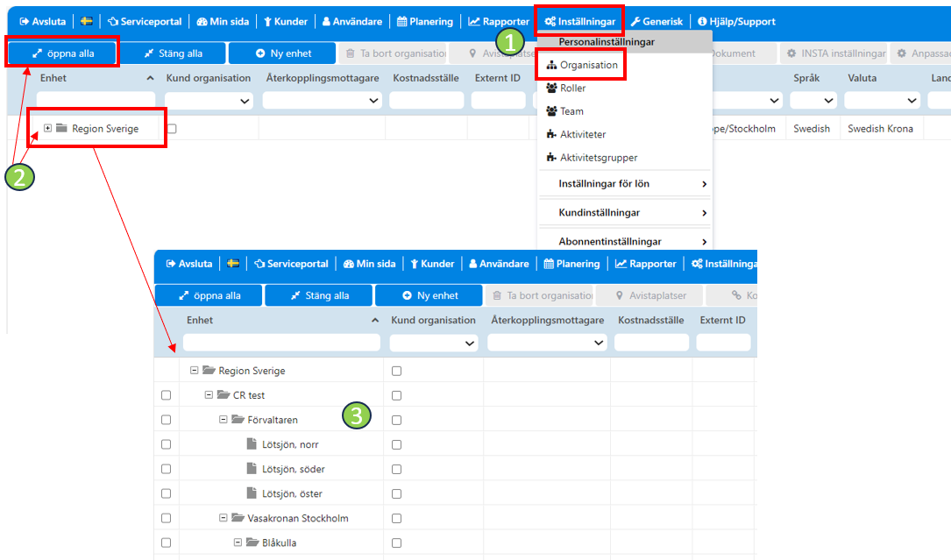Open Planering in the expanded-tree view navigation
The height and width of the screenshot is (560, 951).
click(572, 264)
